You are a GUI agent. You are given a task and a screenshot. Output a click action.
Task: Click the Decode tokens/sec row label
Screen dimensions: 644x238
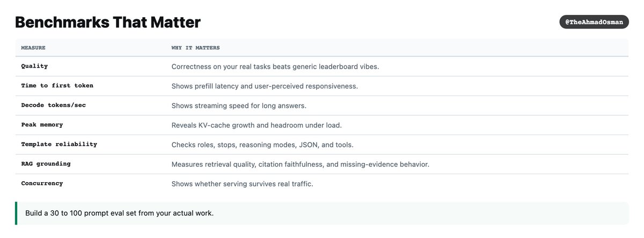click(x=54, y=105)
